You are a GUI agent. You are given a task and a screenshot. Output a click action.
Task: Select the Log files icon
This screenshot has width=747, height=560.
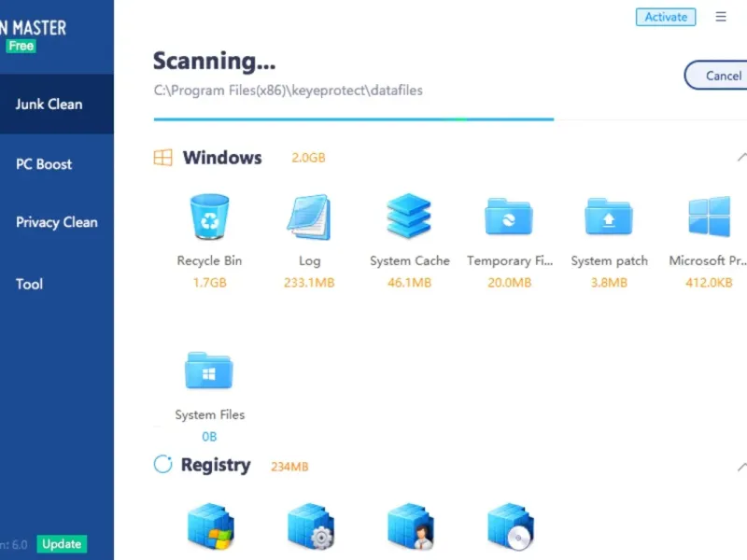(x=309, y=217)
